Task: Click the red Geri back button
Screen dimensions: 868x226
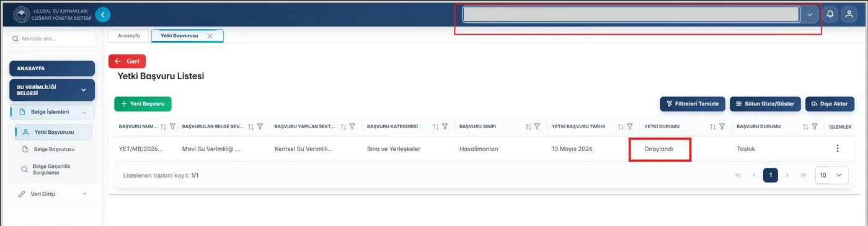Action: tap(127, 61)
